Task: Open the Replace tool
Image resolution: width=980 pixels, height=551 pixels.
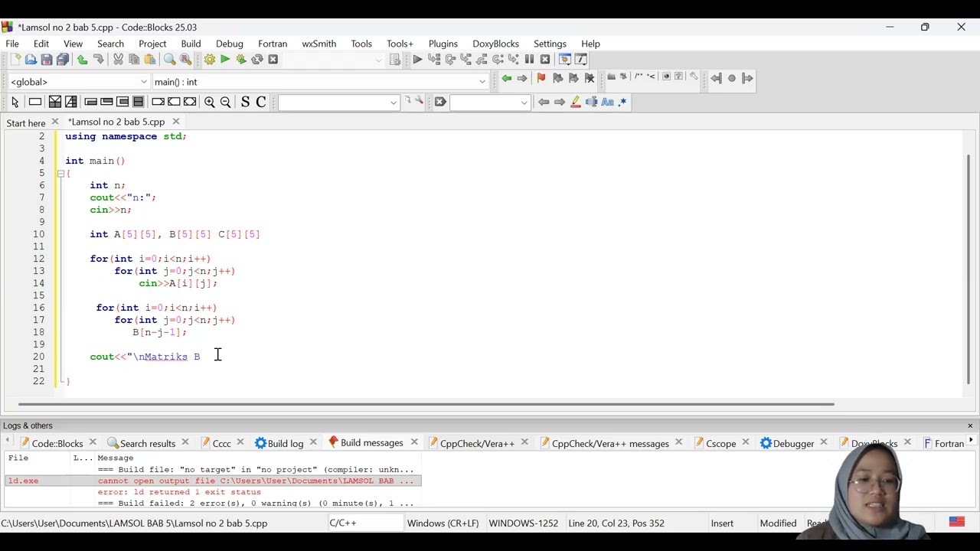Action: 186,60
